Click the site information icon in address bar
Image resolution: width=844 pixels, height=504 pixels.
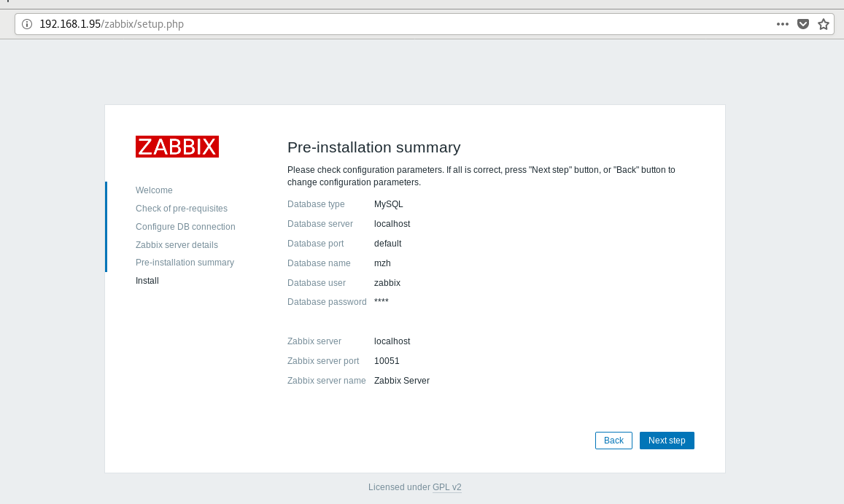click(x=27, y=24)
